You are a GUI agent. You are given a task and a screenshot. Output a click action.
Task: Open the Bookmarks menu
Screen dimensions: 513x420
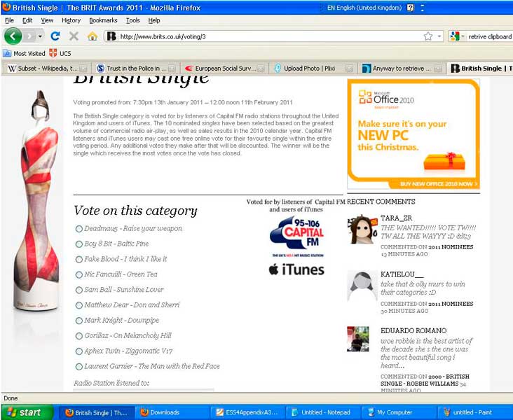[x=103, y=20]
